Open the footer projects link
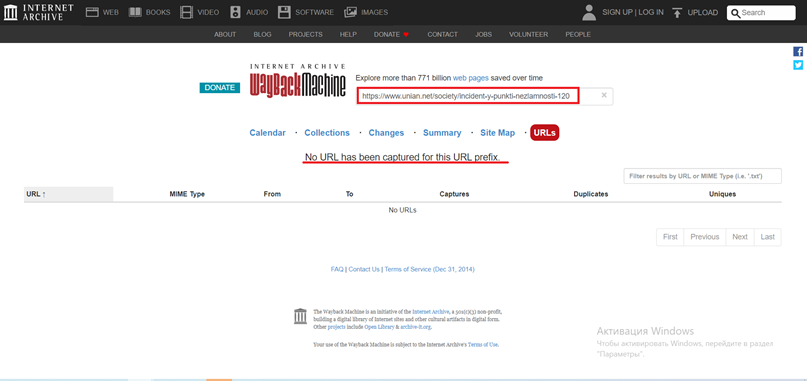Viewport: 807px width, 381px height. pos(337,327)
